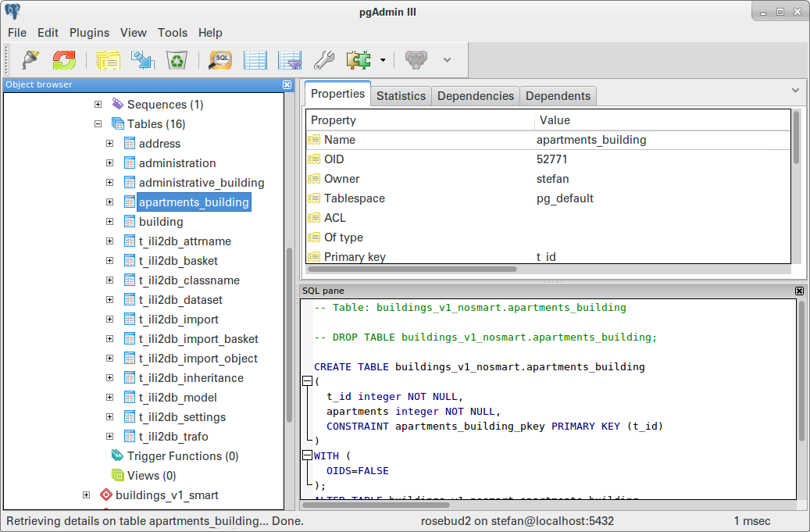This screenshot has width=810, height=532.
Task: Select t_ili2db_dataset table
Action: click(180, 300)
